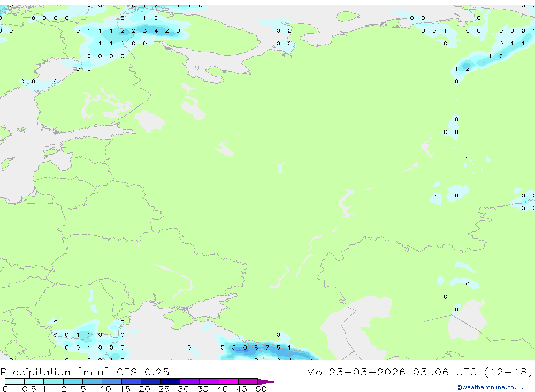The image size is (535, 392).
Task: Click the 15–20 mm blue legend swatch
Action: pyautogui.click(x=132, y=381)
